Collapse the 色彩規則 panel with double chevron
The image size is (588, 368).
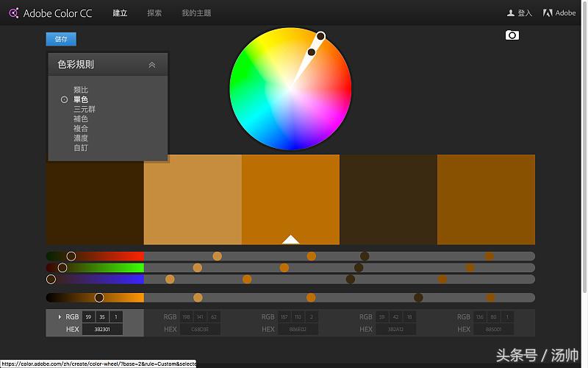click(x=152, y=65)
